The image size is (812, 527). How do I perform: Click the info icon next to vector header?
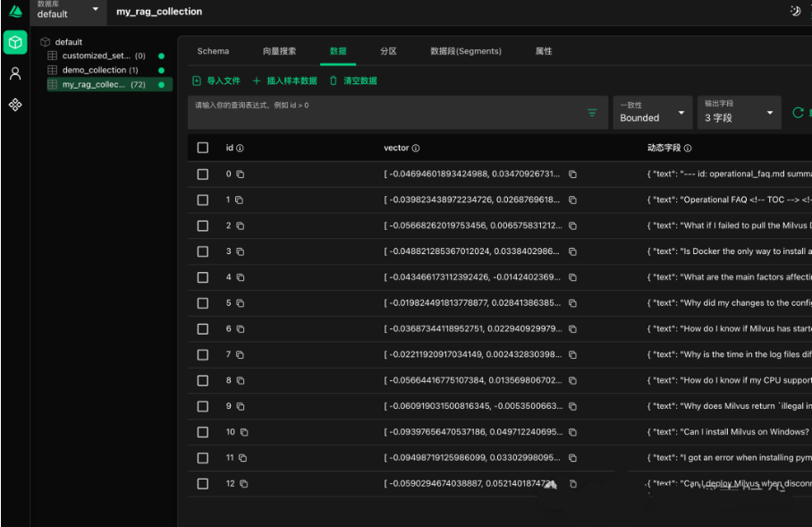[x=416, y=149]
